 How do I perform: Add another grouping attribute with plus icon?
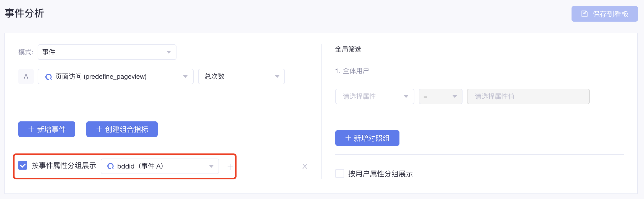tap(230, 167)
